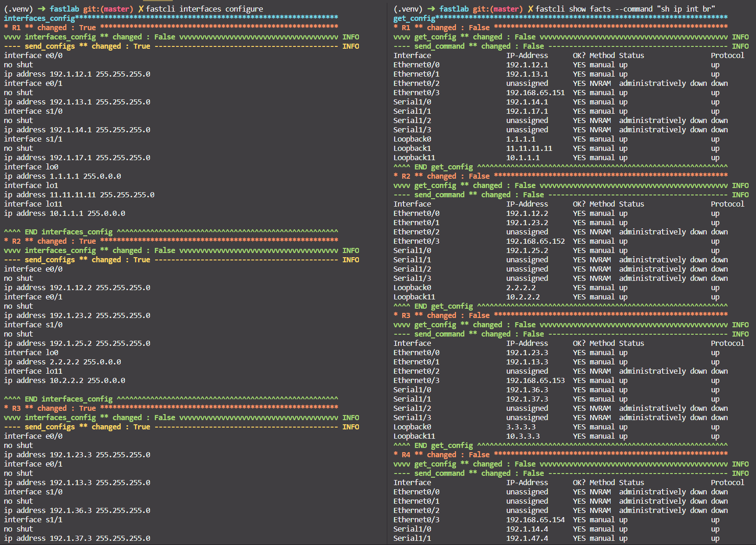Click 'ip address 1.1.1.1 255.0.0.0' line
Viewport: 756px width, 545px height.
(63, 176)
